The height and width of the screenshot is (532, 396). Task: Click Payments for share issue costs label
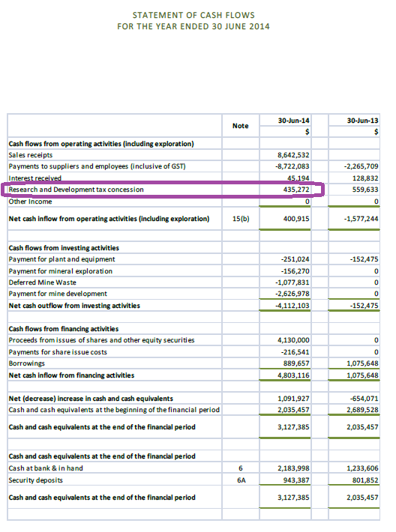coord(58,352)
